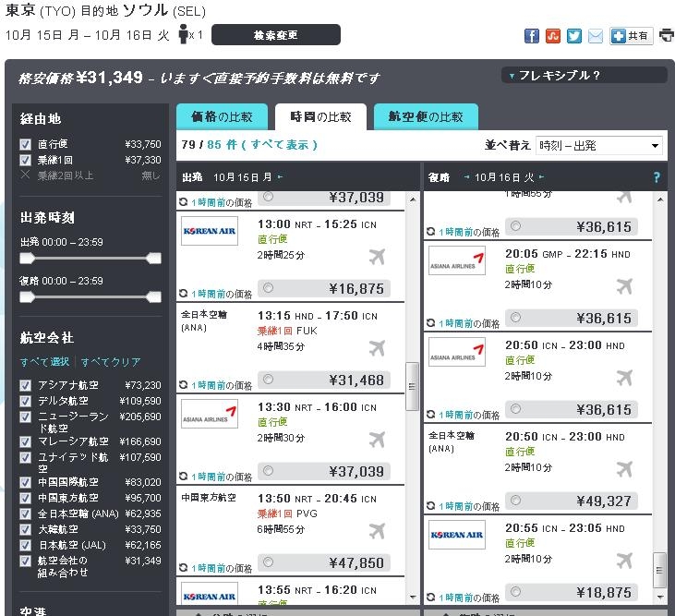
Task: Refresh price icon for ¥31,468 flight
Action: coord(184,385)
